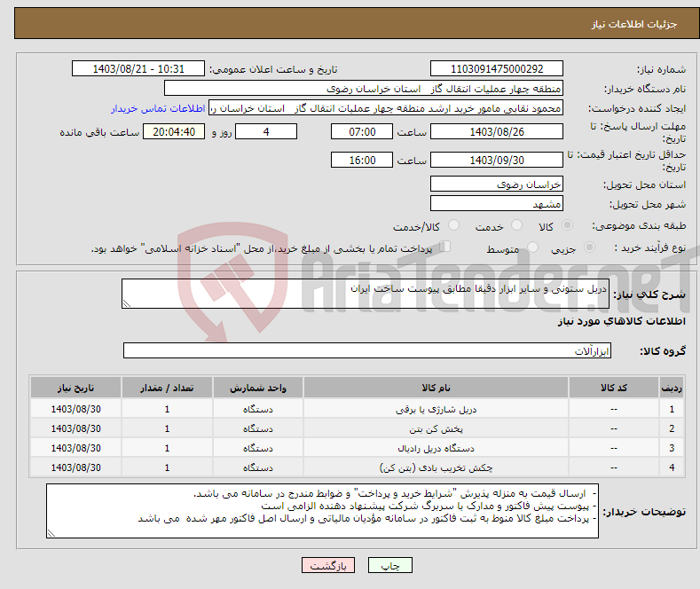The width and height of the screenshot is (700, 589).
Task: Click the جزئیات اطلاعات نیاز header title
Action: point(634,24)
